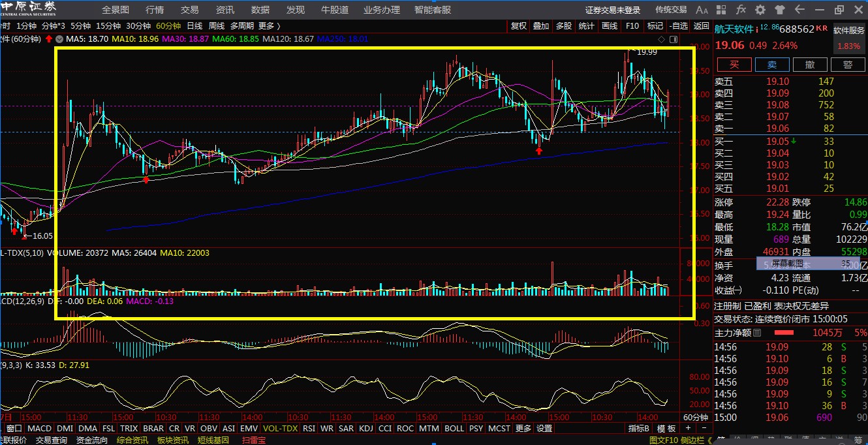Viewport: 868px width, 445px height.
Task: Click the 多股 multi-stock button
Action: pyautogui.click(x=564, y=26)
